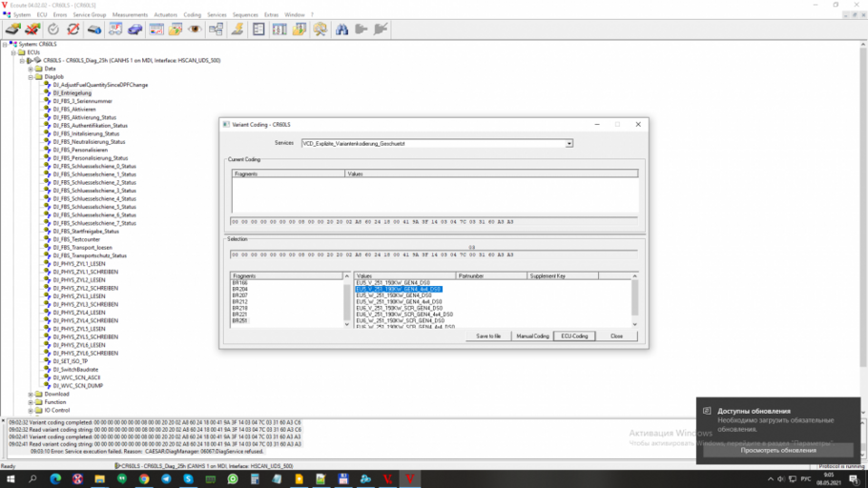This screenshot has height=488, width=868.
Task: Click the folder with table toolbar icon
Action: [x=300, y=30]
